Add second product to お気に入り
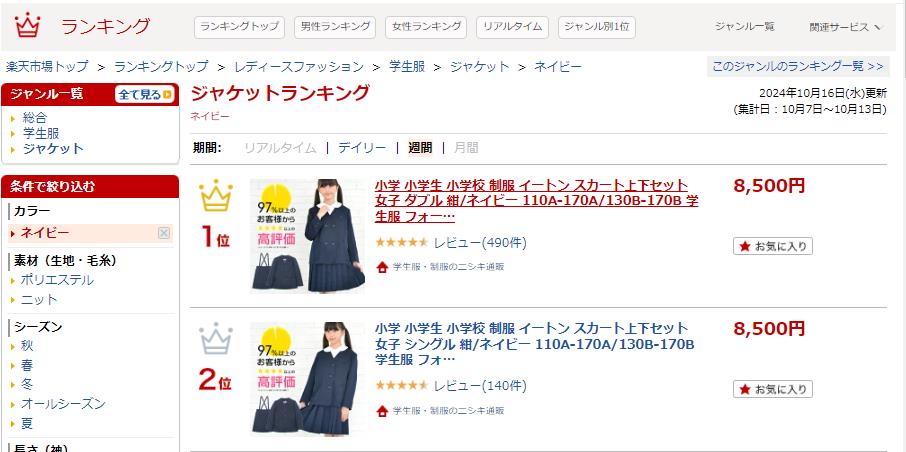Image resolution: width=906 pixels, height=452 pixels. (773, 389)
